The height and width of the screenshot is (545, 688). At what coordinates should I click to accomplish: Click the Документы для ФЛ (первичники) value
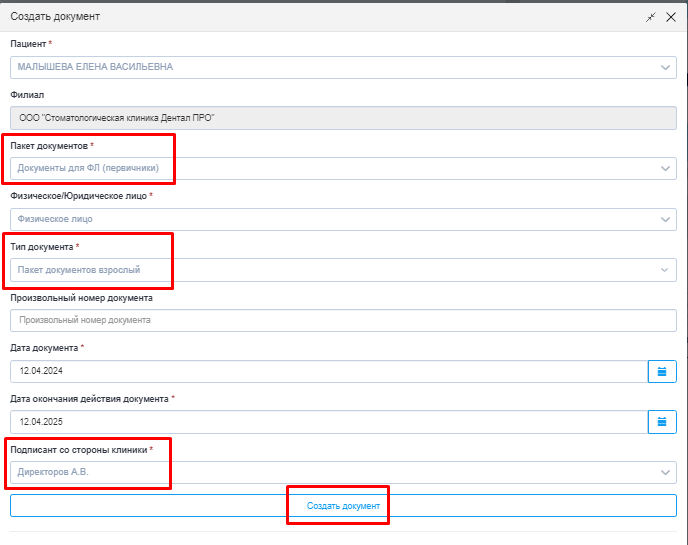click(x=88, y=168)
